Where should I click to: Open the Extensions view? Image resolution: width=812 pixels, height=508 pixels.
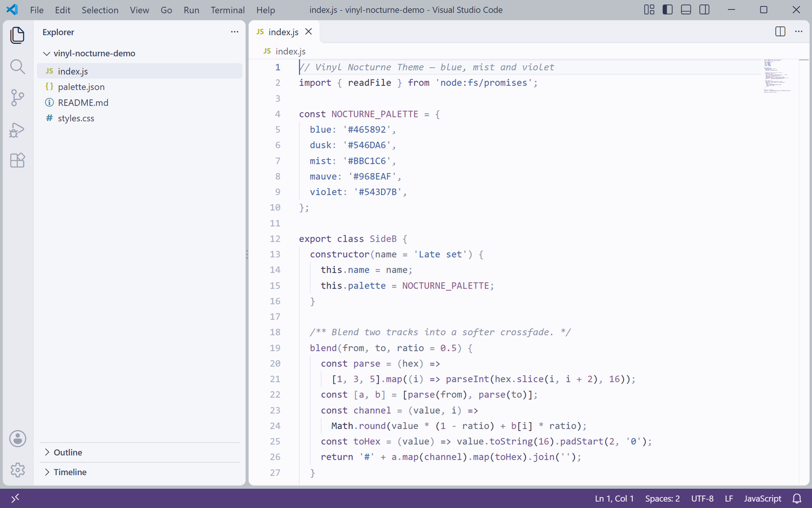pos(17,160)
